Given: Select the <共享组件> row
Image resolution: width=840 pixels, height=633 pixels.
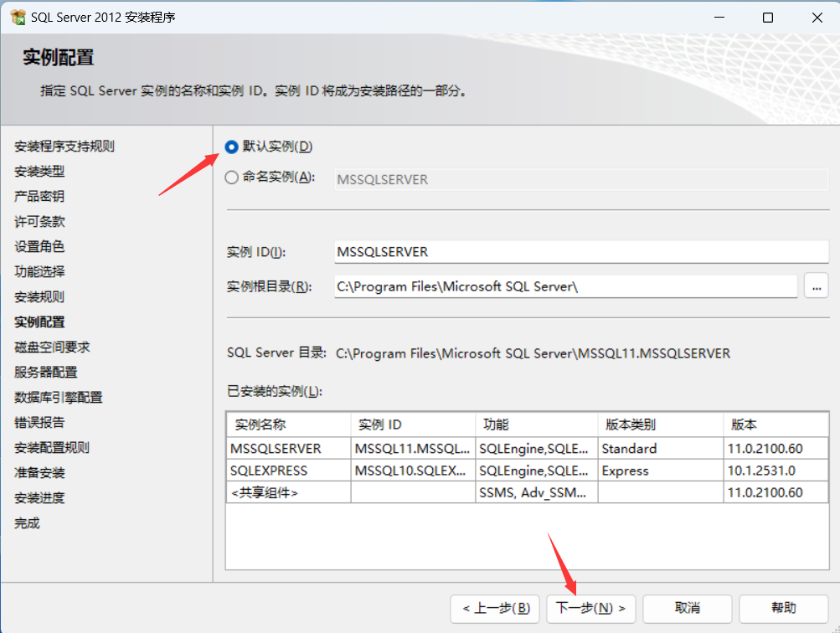Looking at the screenshot, I should (x=528, y=492).
